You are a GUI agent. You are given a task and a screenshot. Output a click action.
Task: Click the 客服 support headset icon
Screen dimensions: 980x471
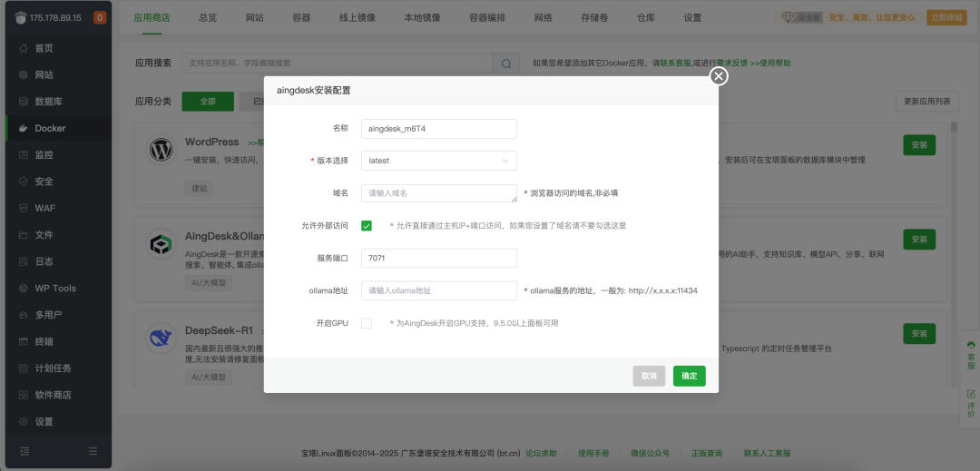click(x=971, y=345)
